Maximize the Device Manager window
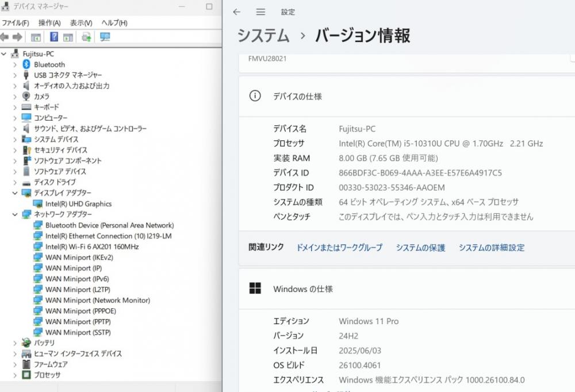 pos(209,6)
